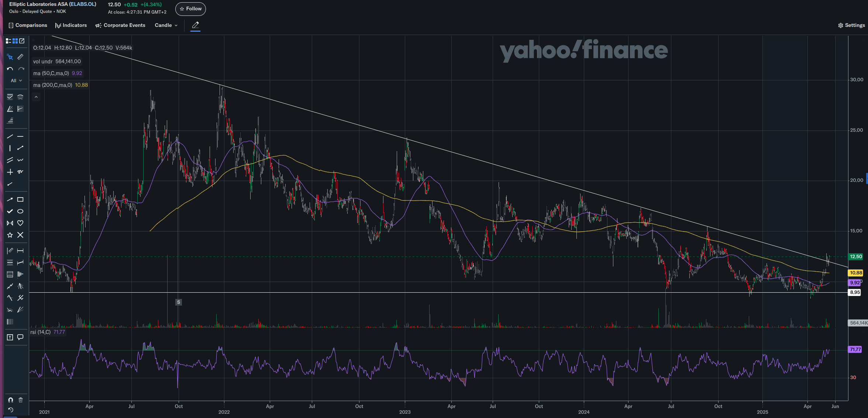Toggle the magnet snap mode
This screenshot has height=418, width=868.
[x=10, y=400]
